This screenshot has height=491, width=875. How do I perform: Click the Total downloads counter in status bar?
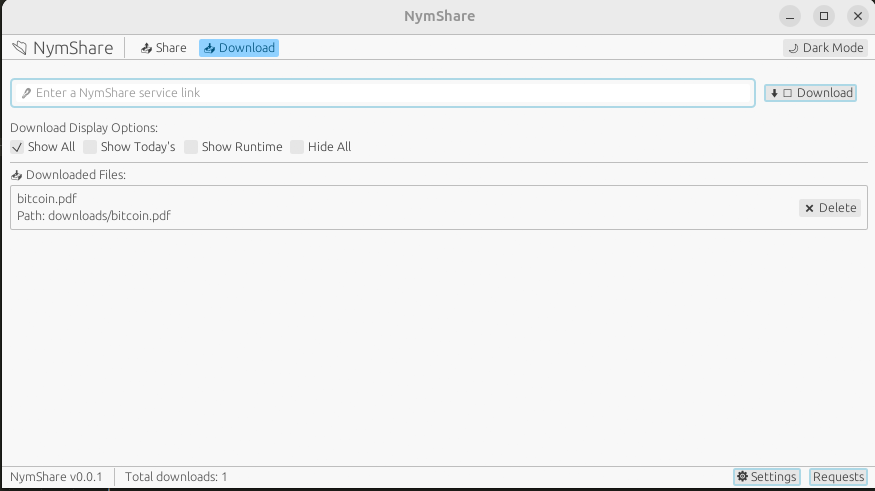176,477
